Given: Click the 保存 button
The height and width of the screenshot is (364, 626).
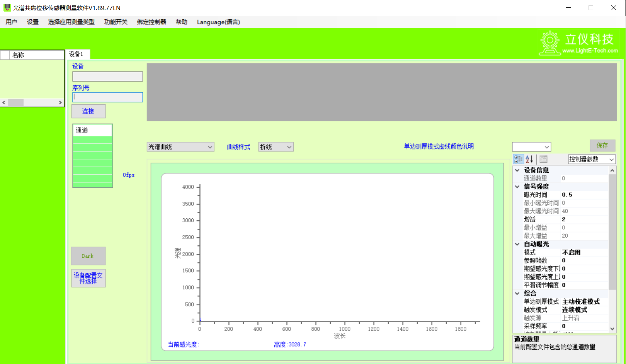Looking at the screenshot, I should coord(602,145).
